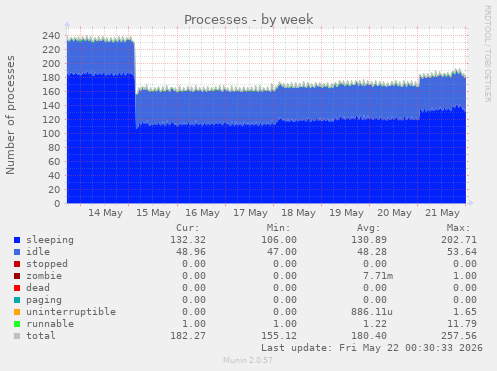Click the '15 May' x-axis date label
This screenshot has width=497, height=371.
click(x=153, y=213)
